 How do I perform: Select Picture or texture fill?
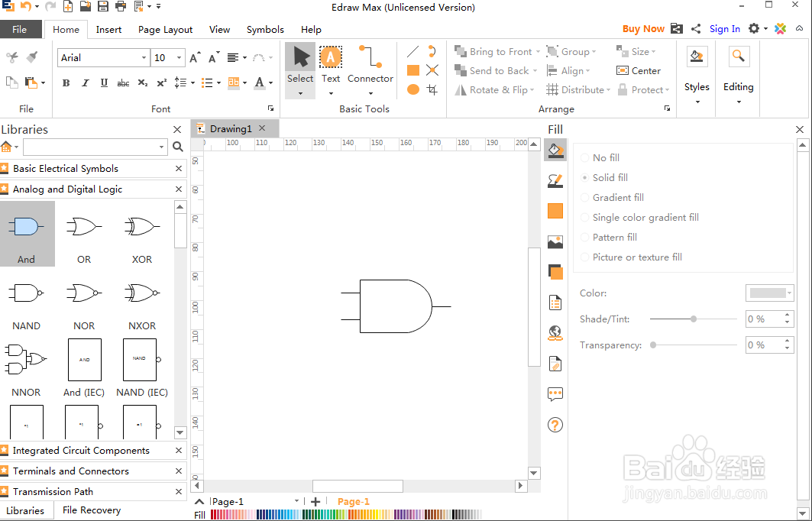(x=631, y=257)
